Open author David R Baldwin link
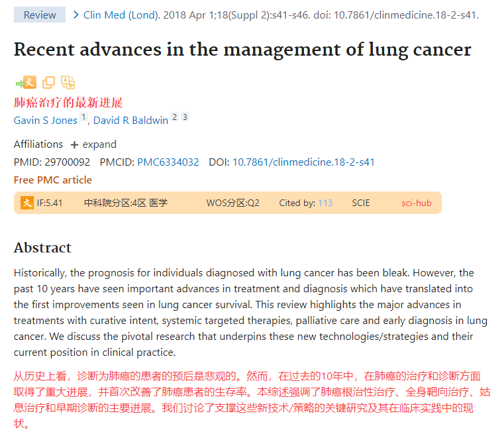Viewport: 504px width, 436px height. point(130,121)
